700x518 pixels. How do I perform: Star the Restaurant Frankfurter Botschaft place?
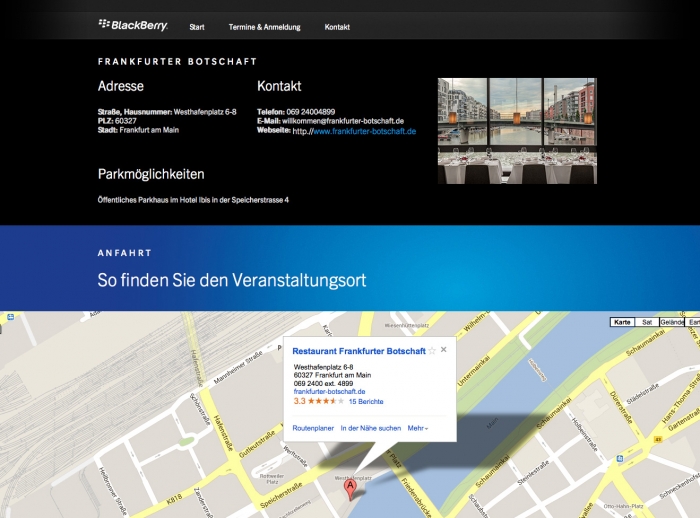pos(432,351)
